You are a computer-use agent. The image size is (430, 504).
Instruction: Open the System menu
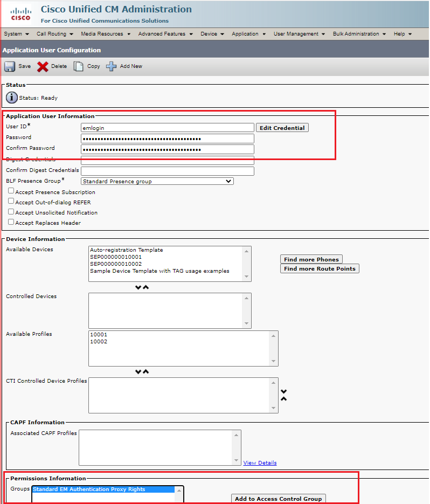pyautogui.click(x=16, y=34)
